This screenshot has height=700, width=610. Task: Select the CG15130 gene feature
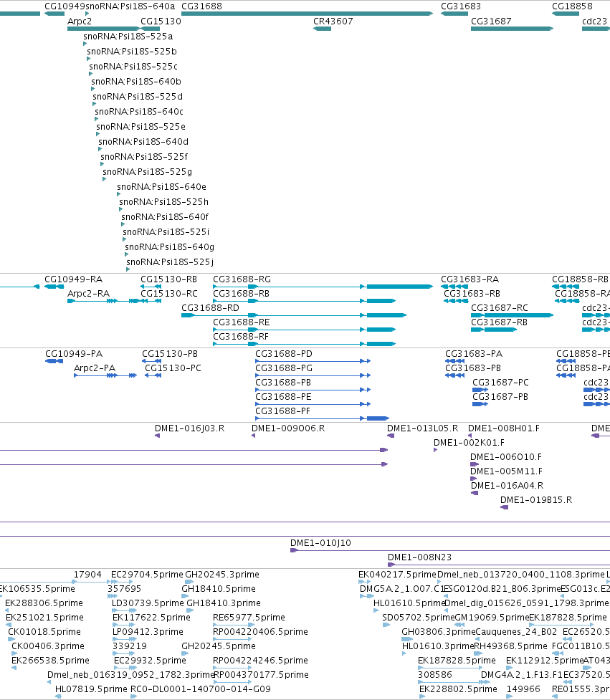[150, 29]
